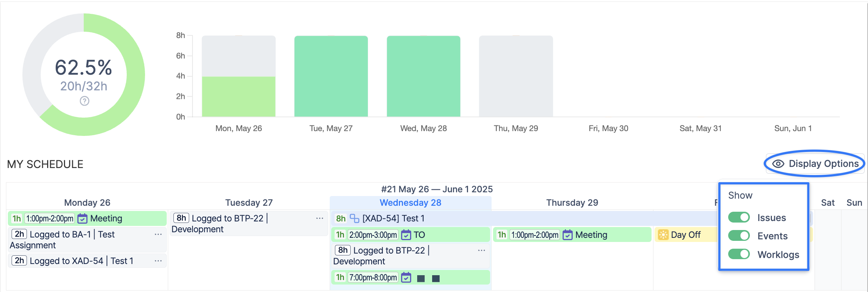
Task: Select the Wednesday 28 column header
Action: click(410, 203)
